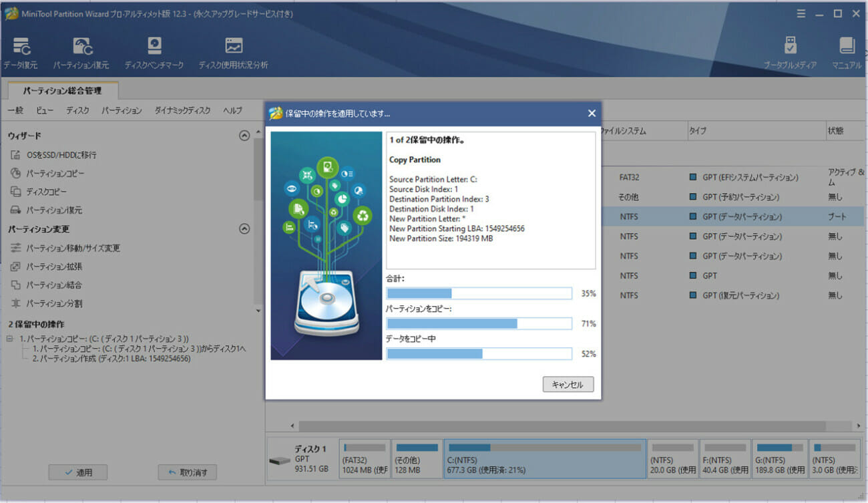This screenshot has width=868, height=503.
Task: Select the (NTFS) 20.0 GB partition block
Action: pos(674,459)
